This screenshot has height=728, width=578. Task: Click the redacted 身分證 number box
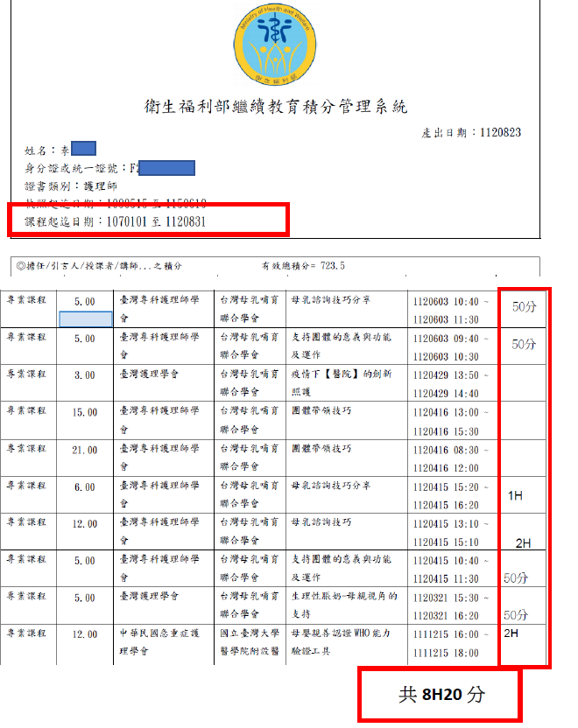(166, 167)
